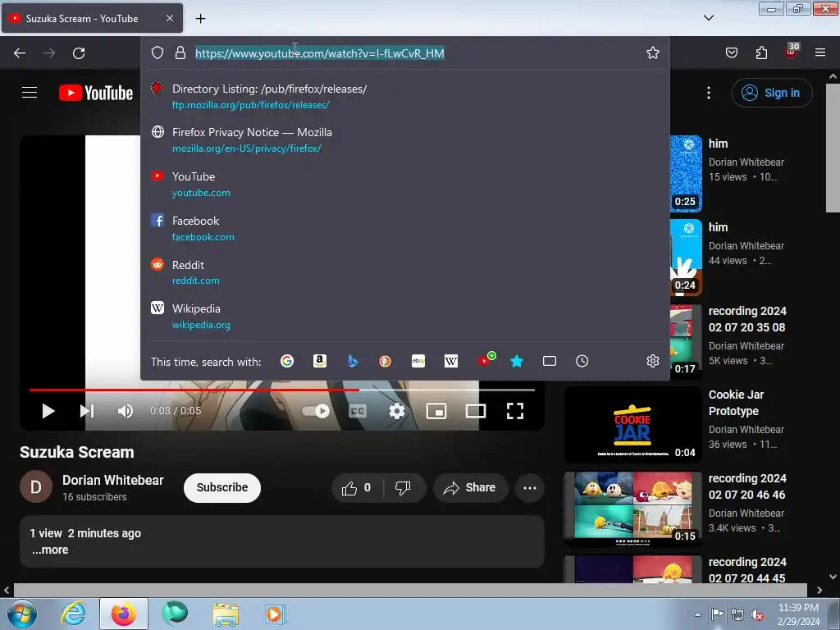This screenshot has width=840, height=630.
Task: Open a new tab with plus button
Action: coord(200,18)
